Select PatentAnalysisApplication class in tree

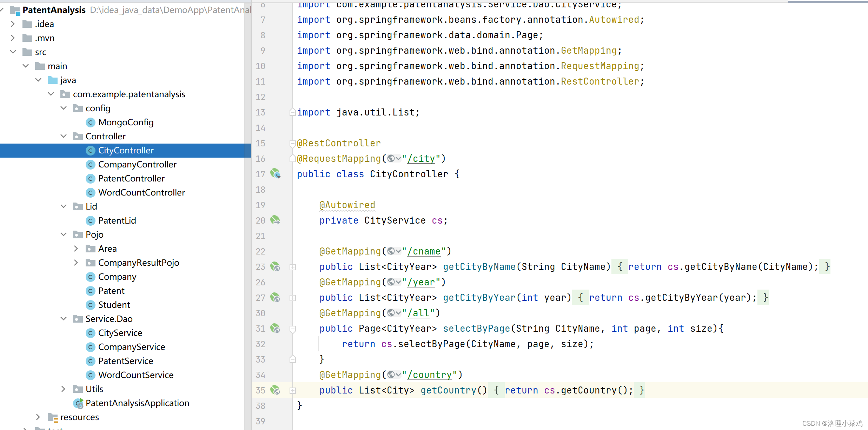point(137,403)
